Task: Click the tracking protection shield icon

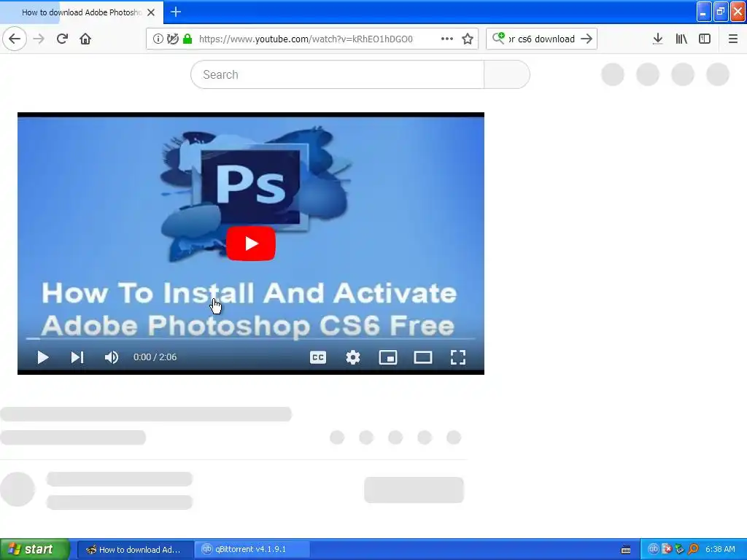Action: pyautogui.click(x=172, y=39)
